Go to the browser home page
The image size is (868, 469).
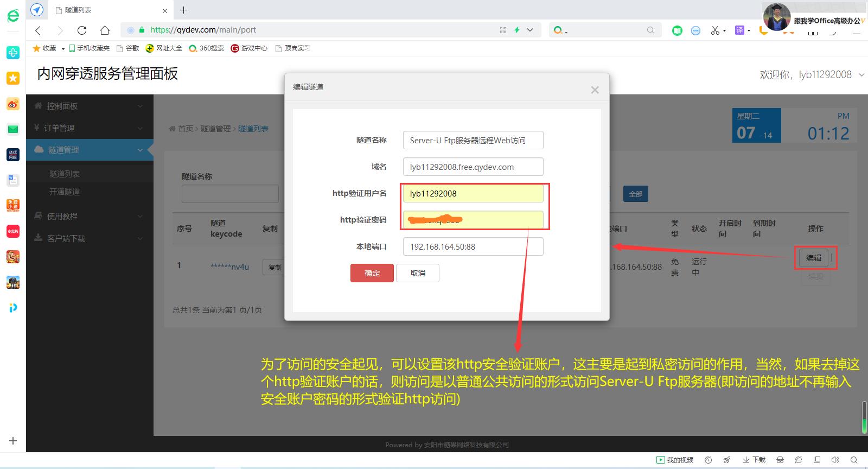coord(105,30)
